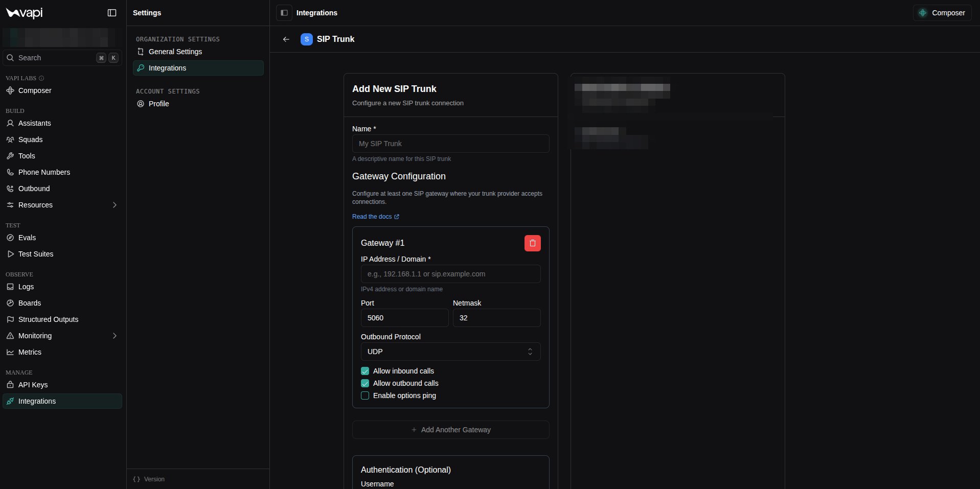Open the Boards page
Screen dimensions: 980x489
click(x=62, y=303)
